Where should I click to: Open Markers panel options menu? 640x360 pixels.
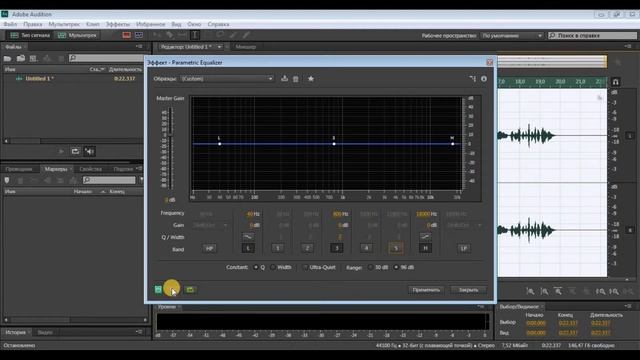click(139, 169)
